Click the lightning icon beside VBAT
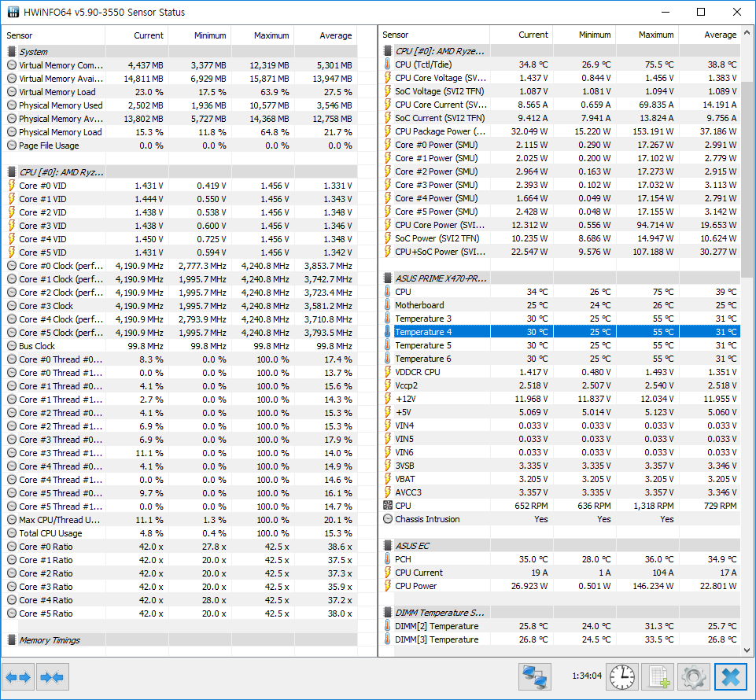 [x=388, y=479]
